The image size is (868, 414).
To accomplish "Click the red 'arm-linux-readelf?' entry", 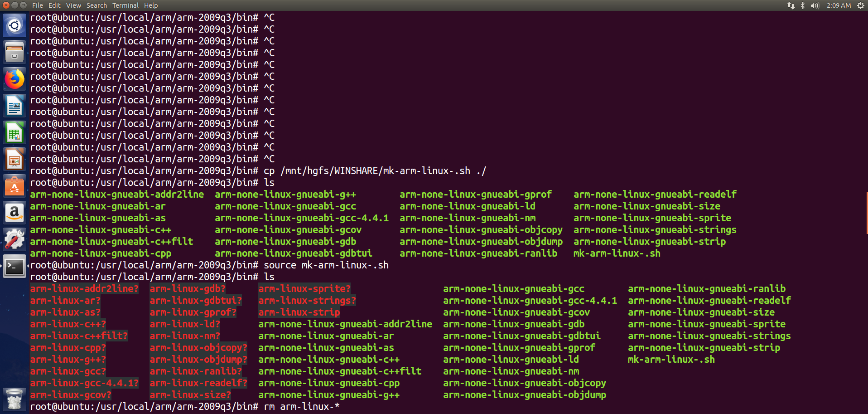I will pos(198,383).
